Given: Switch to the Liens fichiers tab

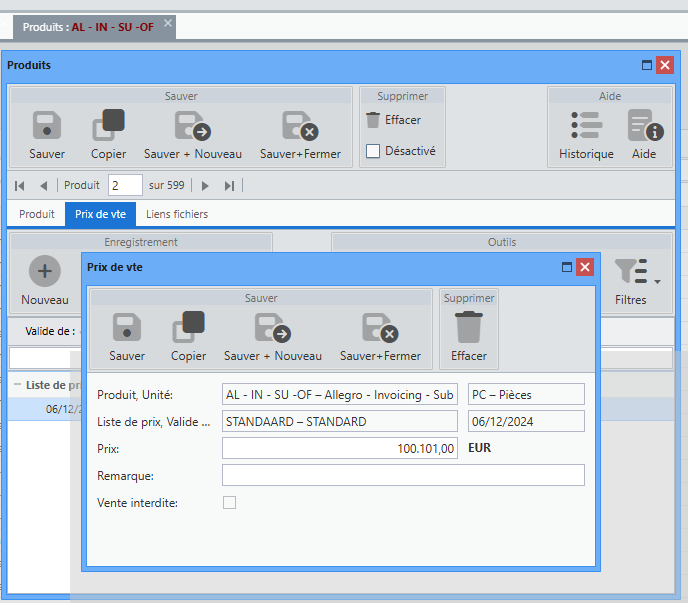Looking at the screenshot, I should 177,214.
